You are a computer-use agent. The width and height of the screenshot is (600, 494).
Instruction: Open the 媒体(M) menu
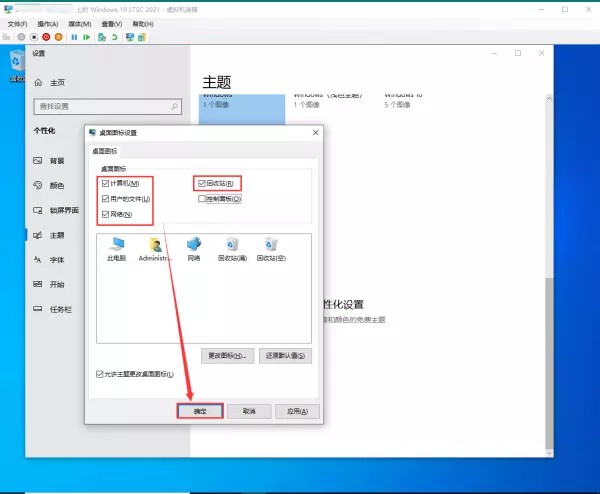click(x=80, y=24)
